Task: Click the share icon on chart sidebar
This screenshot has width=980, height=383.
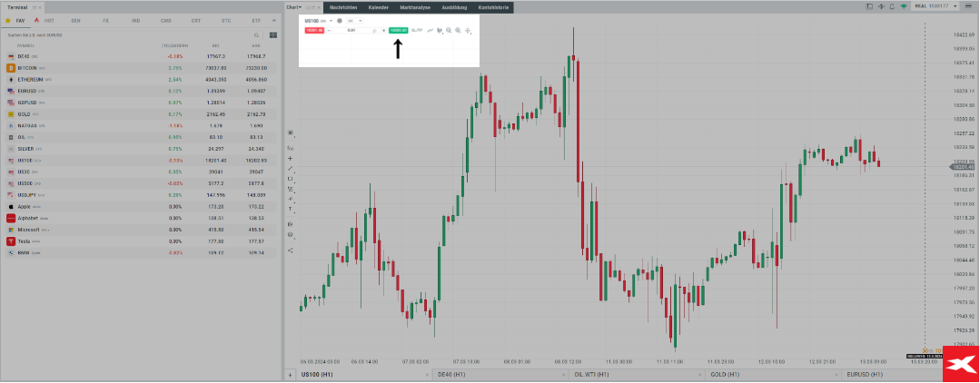Action: tap(290, 250)
